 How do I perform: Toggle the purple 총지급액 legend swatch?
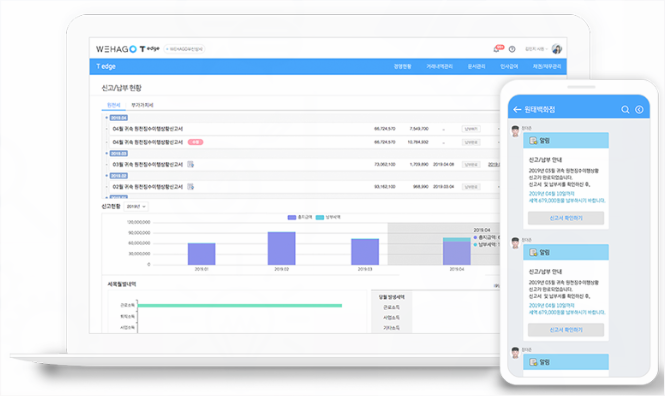(x=291, y=217)
